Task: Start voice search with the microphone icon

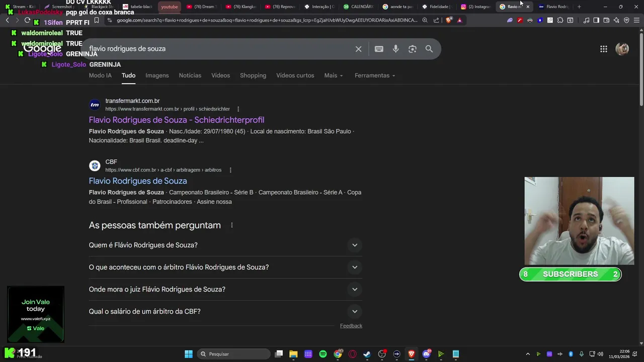Action: (396, 49)
